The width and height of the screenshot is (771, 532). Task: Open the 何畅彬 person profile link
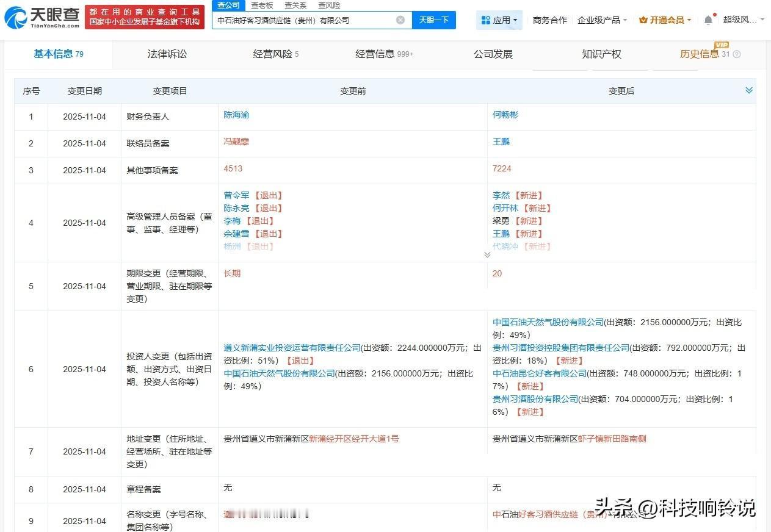click(505, 115)
